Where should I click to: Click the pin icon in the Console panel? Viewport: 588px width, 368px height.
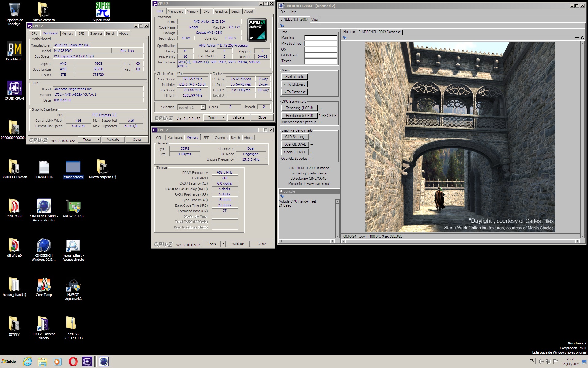click(282, 196)
